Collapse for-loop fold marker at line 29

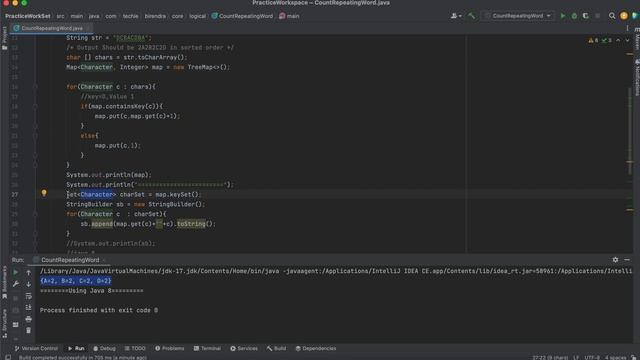(x=35, y=214)
